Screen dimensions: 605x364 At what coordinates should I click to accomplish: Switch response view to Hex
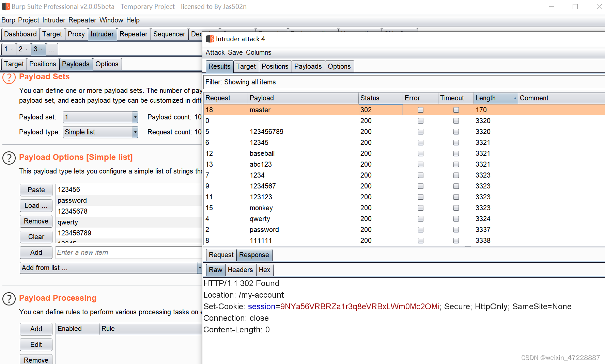pos(264,270)
